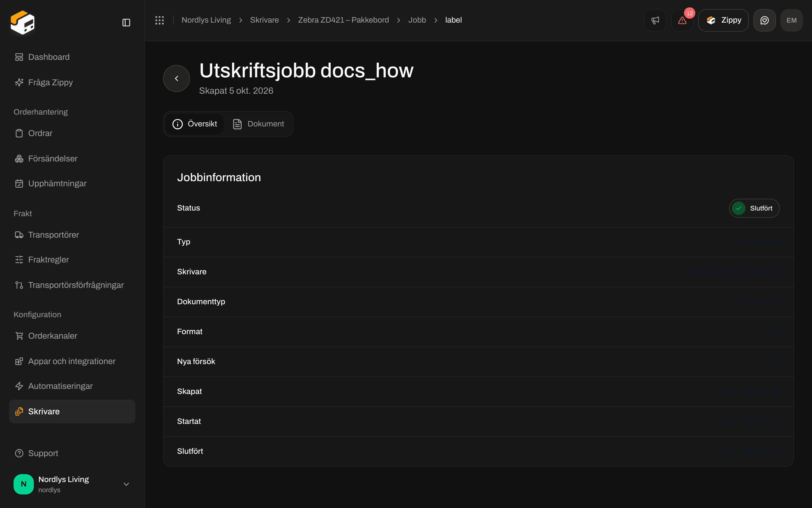Open the Skrivare sidebar item
Viewport: 812px width, 508px height.
pyautogui.click(x=72, y=411)
